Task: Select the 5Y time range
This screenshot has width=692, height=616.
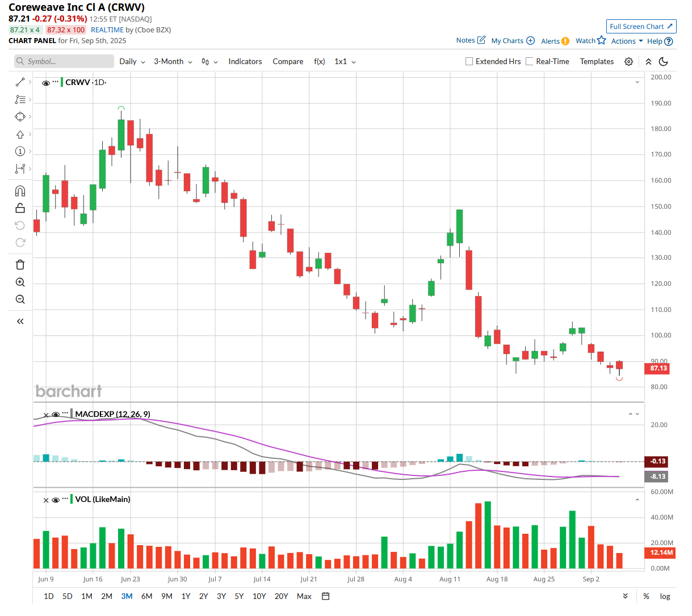Action: (x=239, y=596)
